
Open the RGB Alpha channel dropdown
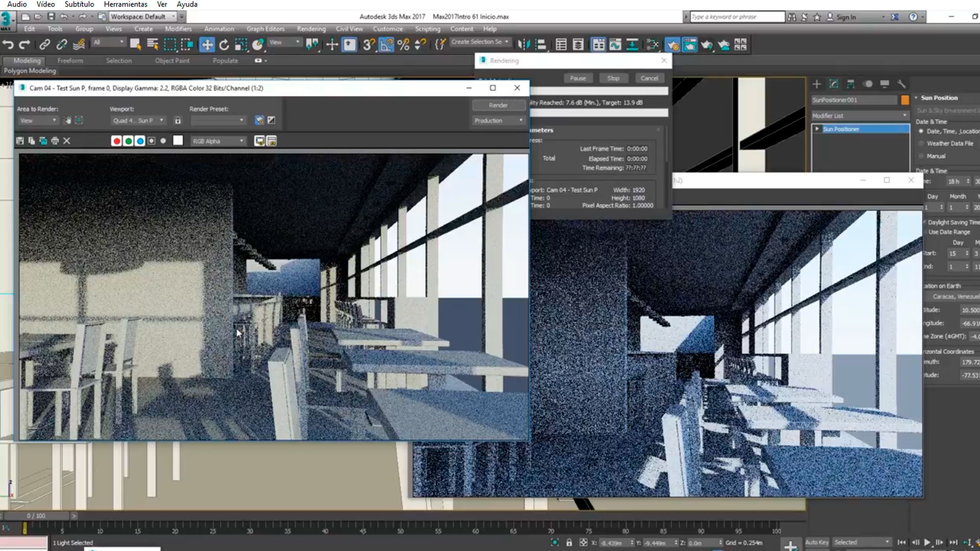(218, 141)
